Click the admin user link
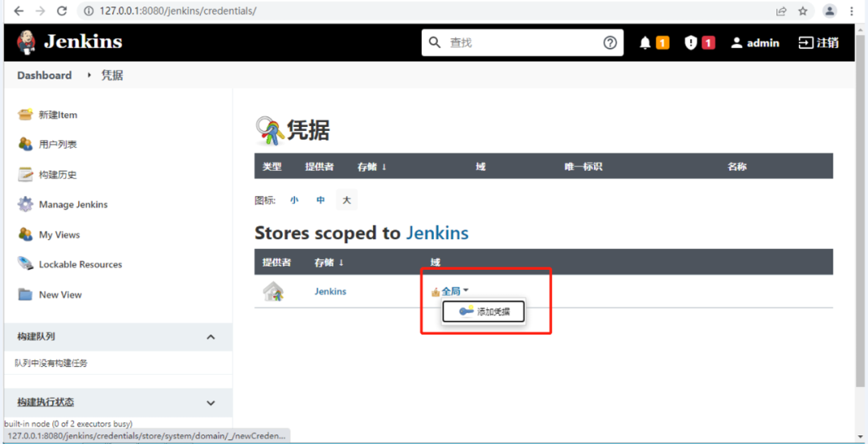868x444 pixels. coord(763,43)
